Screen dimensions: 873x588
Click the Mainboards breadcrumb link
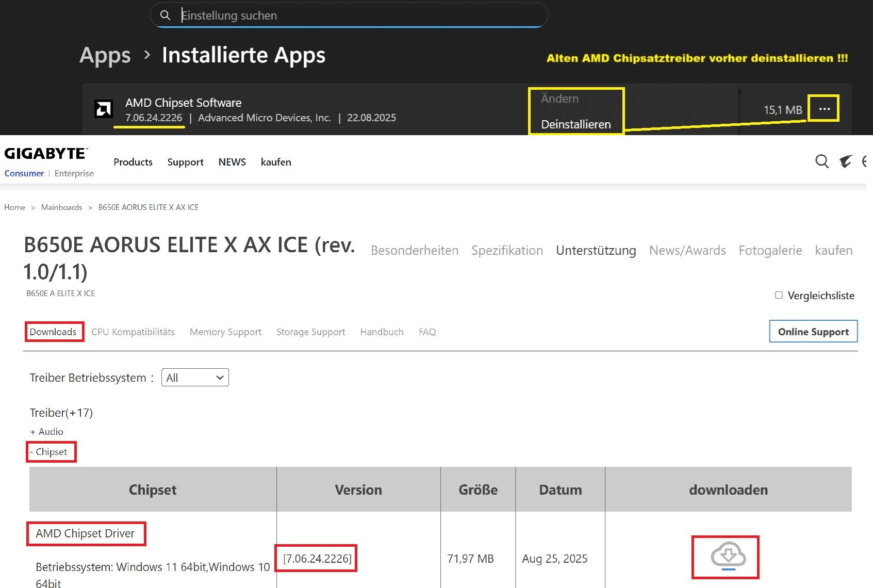point(62,207)
